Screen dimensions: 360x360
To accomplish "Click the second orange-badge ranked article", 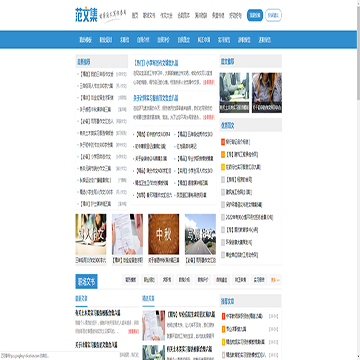I will coord(240,155).
